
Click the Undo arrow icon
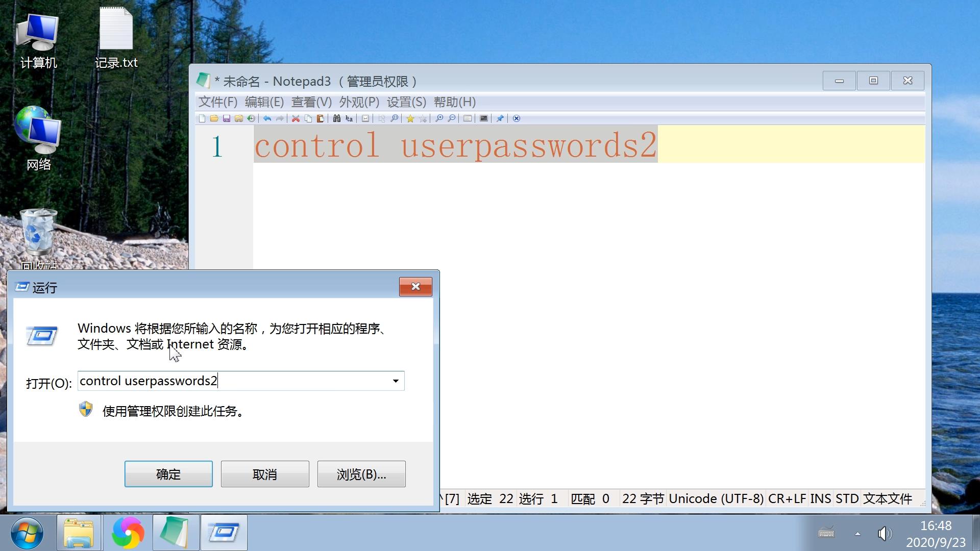(267, 118)
